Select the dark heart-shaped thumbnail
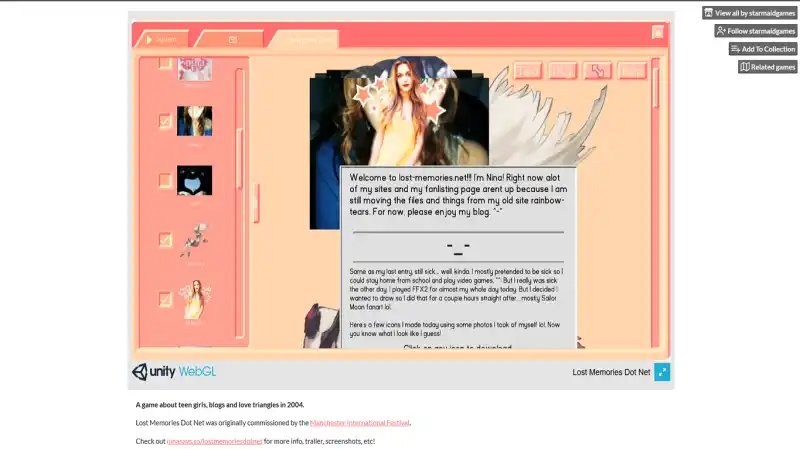This screenshot has height=449, width=800. click(194, 180)
